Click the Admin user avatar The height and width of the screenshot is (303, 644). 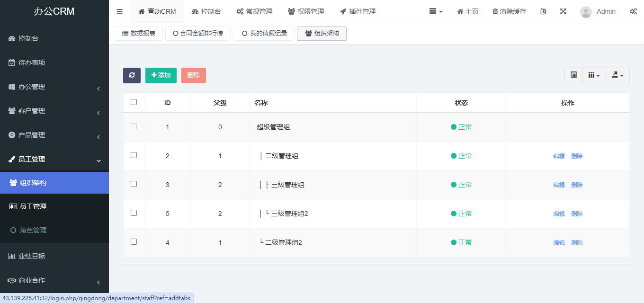coord(586,12)
